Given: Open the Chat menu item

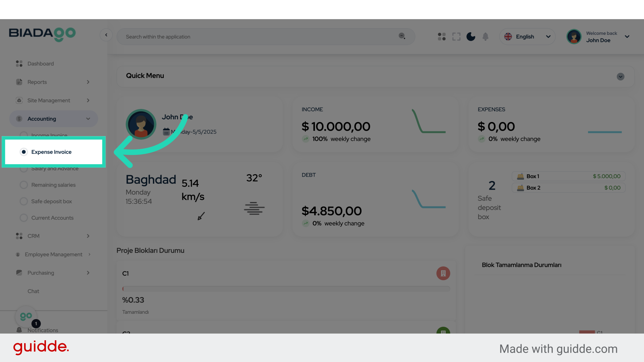Looking at the screenshot, I should pyautogui.click(x=33, y=291).
